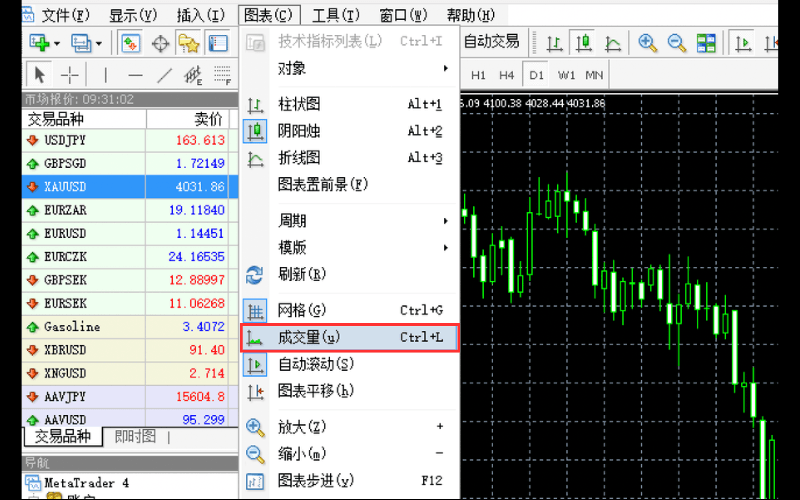Click the application icon beside 文件 menu
This screenshot has width=800, height=500.
[x=28, y=15]
